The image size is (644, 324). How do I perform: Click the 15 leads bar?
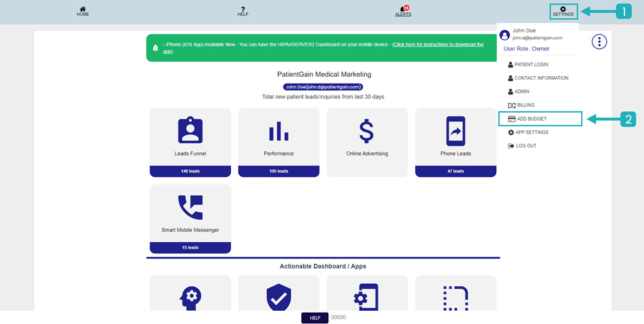[190, 248]
